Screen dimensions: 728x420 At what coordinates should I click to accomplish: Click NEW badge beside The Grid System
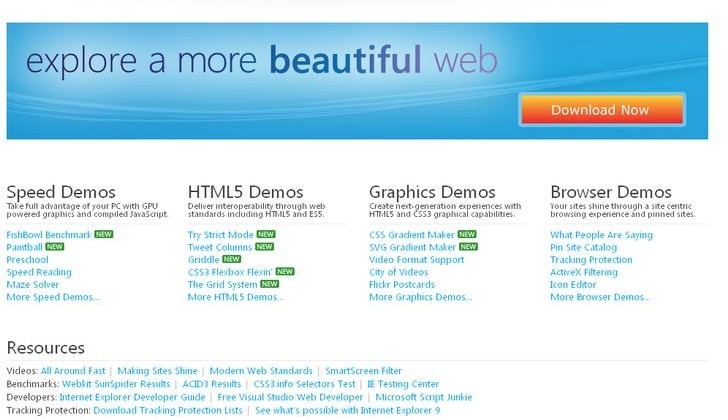point(269,284)
